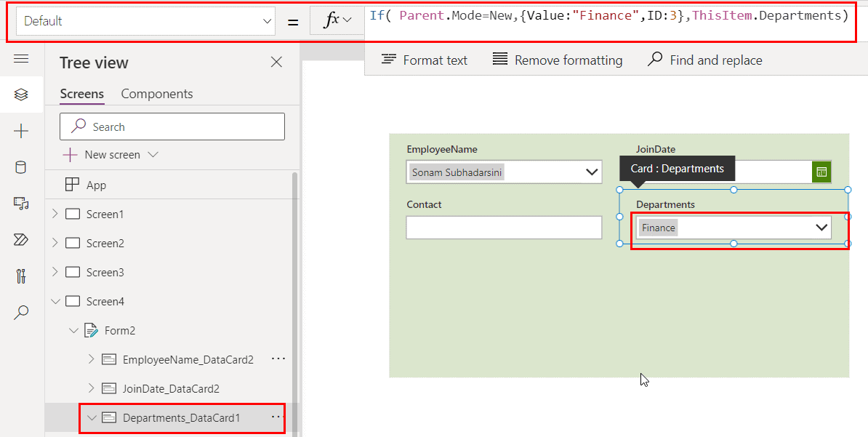Screen dimensions: 868x437
Task: Open the Power Automate panel
Action: 21,240
